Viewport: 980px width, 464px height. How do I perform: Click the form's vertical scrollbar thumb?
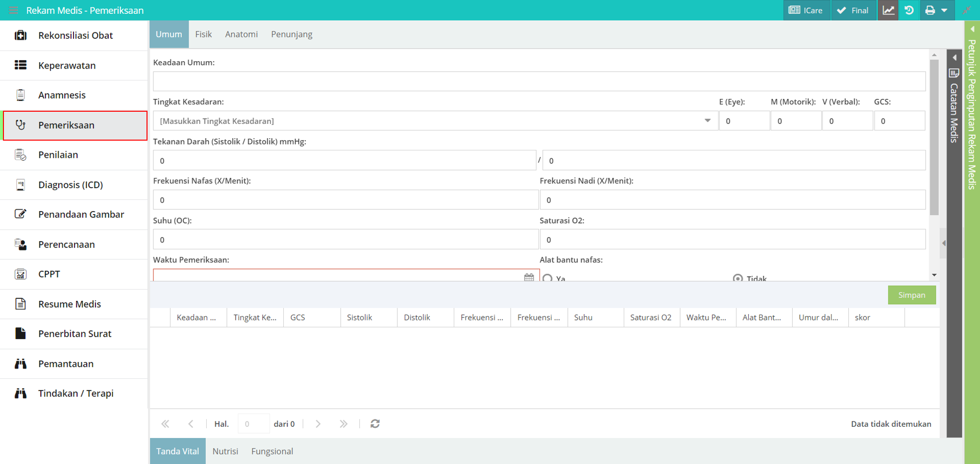[934, 137]
